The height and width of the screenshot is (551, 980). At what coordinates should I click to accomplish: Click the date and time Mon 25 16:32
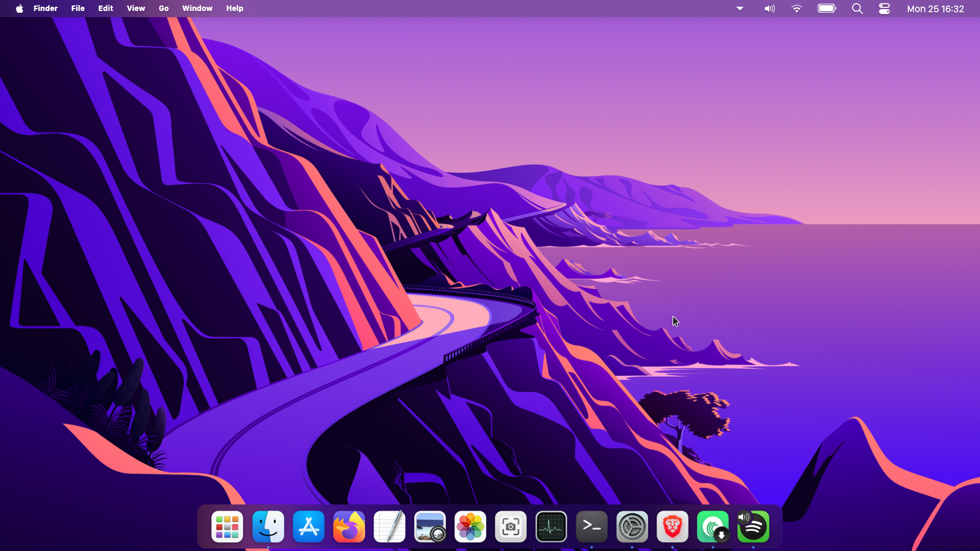pos(935,9)
